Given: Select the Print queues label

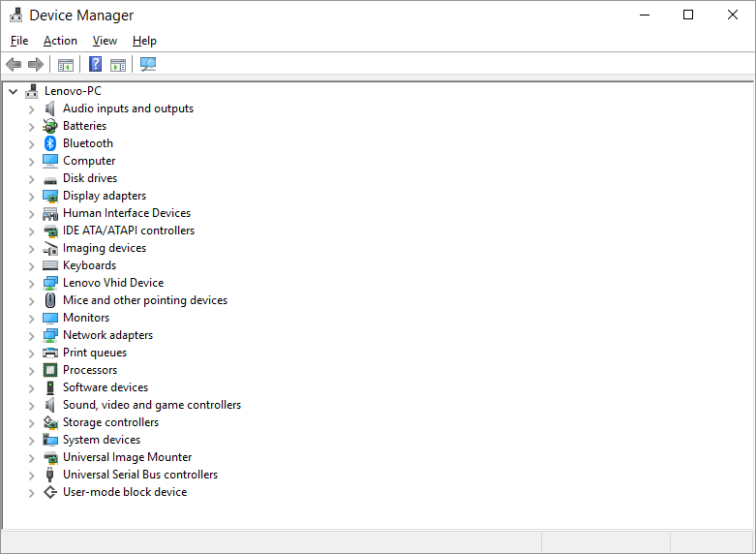Looking at the screenshot, I should tap(95, 353).
